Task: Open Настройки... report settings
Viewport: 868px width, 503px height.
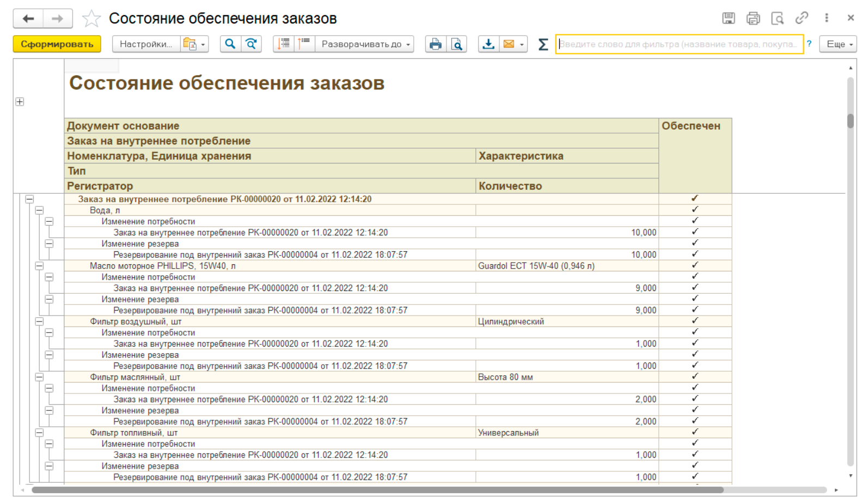Action: tap(146, 44)
